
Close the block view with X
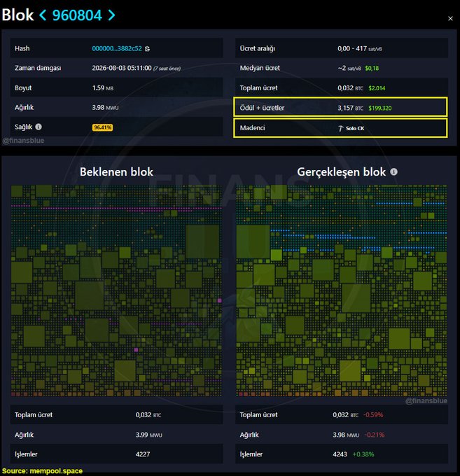[450, 18]
